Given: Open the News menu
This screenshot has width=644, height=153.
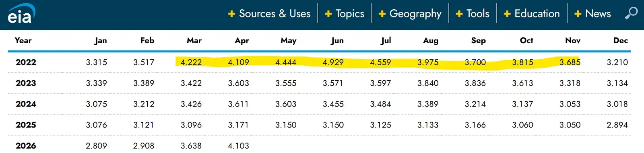Looking at the screenshot, I should coord(598,14).
